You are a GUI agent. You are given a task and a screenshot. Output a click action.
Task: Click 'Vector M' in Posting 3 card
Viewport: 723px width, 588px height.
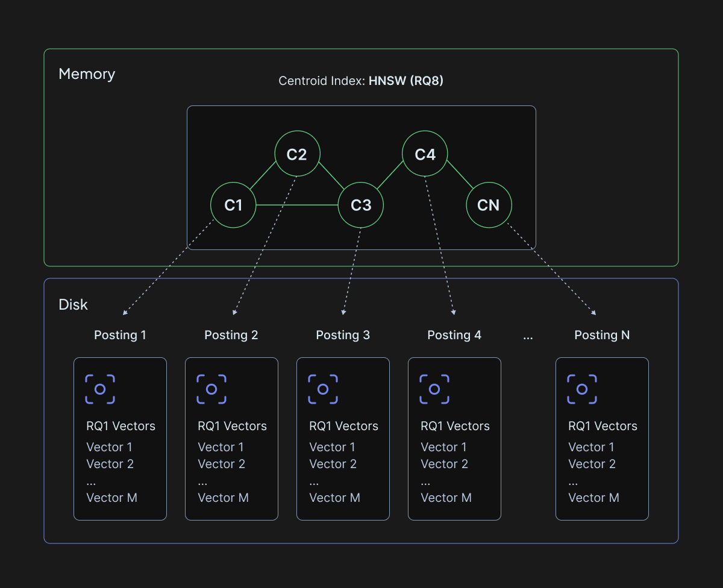click(334, 498)
